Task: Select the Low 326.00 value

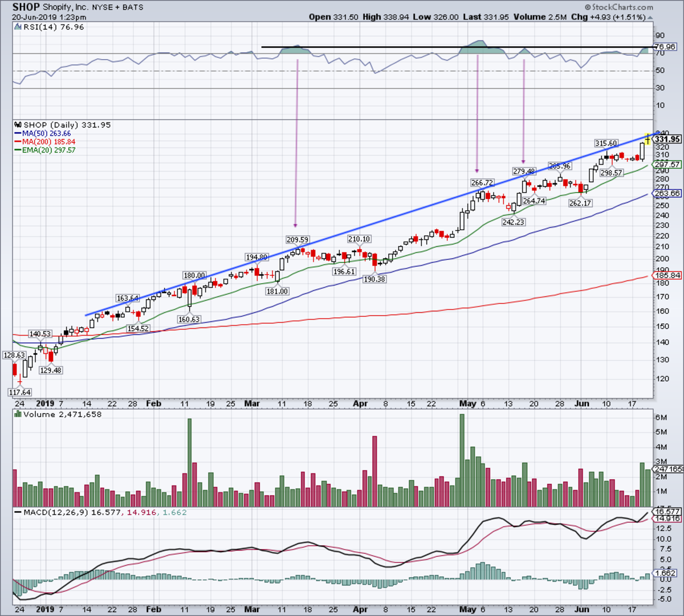Action: (435, 17)
